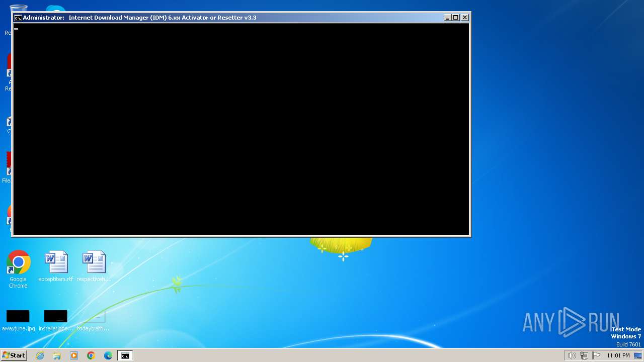644x362 pixels.
Task: Select the respectiveh... Word document icon
Action: pos(94,266)
